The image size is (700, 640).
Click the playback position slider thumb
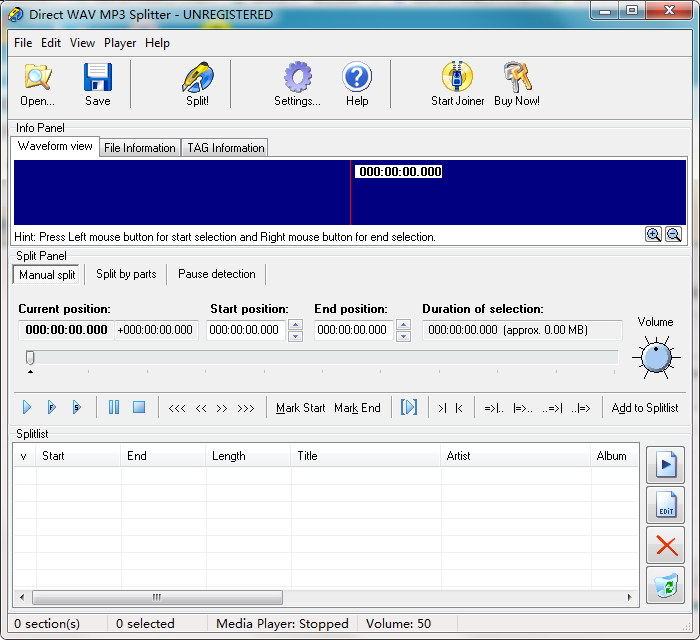pyautogui.click(x=30, y=357)
